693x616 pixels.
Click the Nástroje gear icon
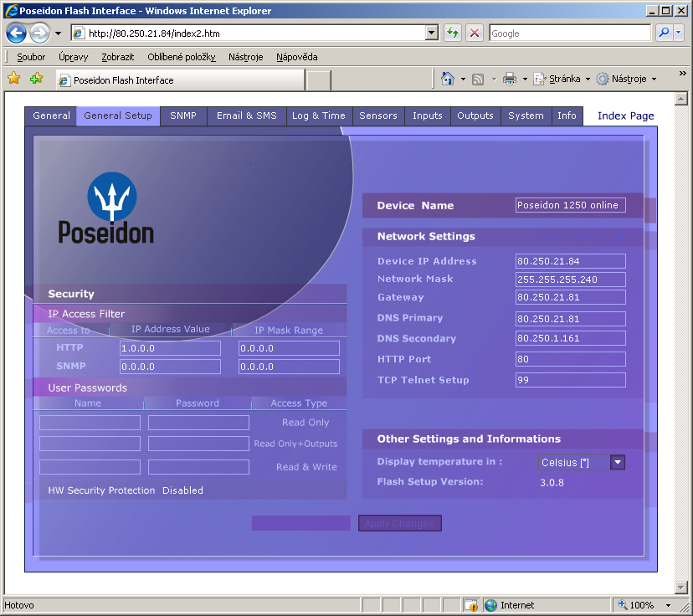[603, 79]
